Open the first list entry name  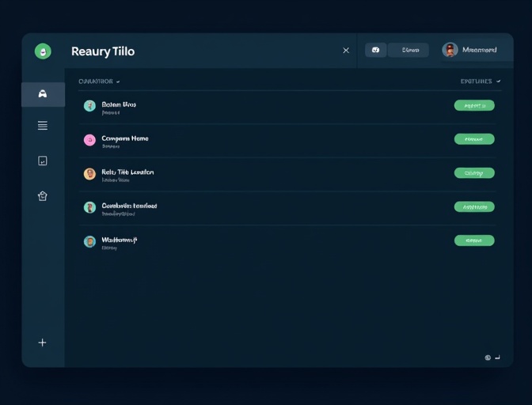click(x=119, y=104)
